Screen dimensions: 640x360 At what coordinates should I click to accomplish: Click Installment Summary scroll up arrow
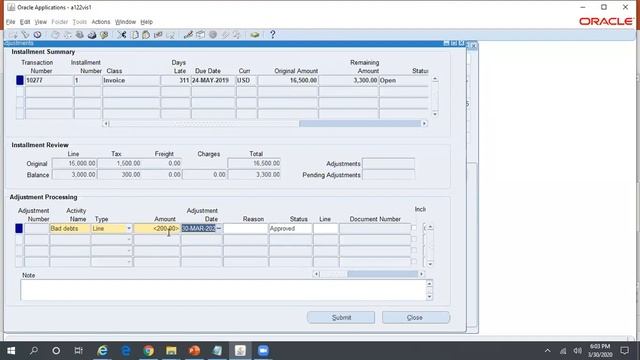click(x=435, y=79)
